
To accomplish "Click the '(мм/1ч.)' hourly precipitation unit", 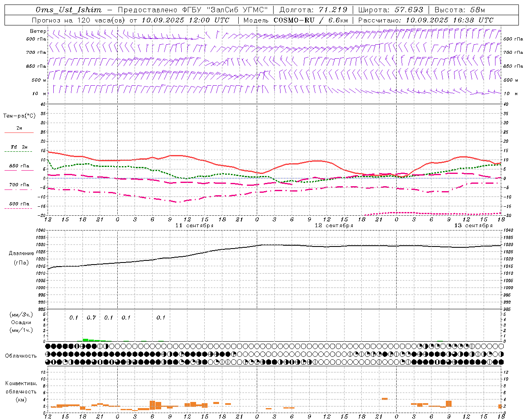I will pos(21,330).
